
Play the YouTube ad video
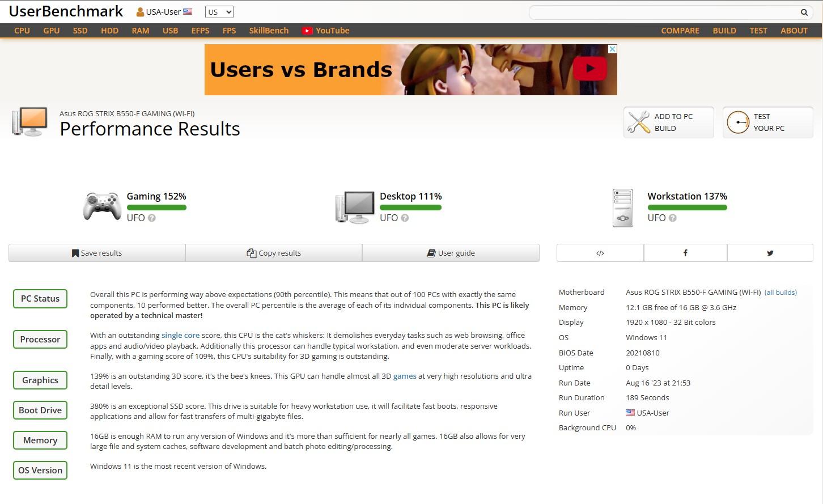[589, 69]
